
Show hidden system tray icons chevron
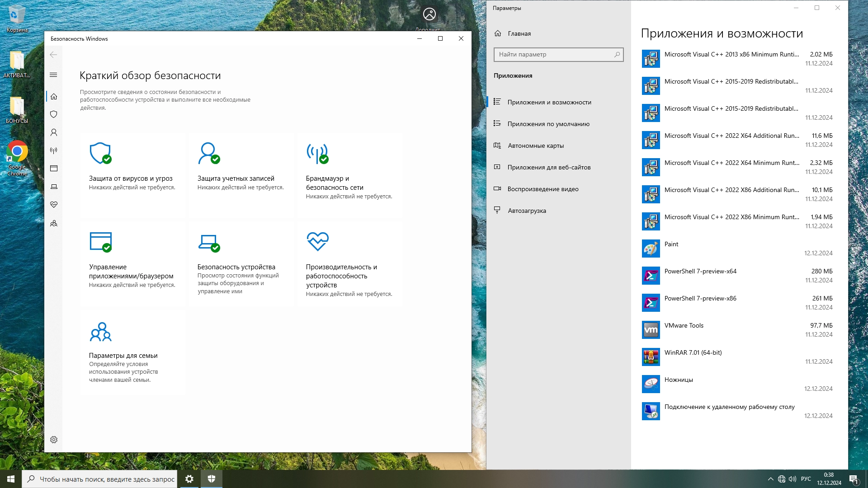[x=770, y=479]
